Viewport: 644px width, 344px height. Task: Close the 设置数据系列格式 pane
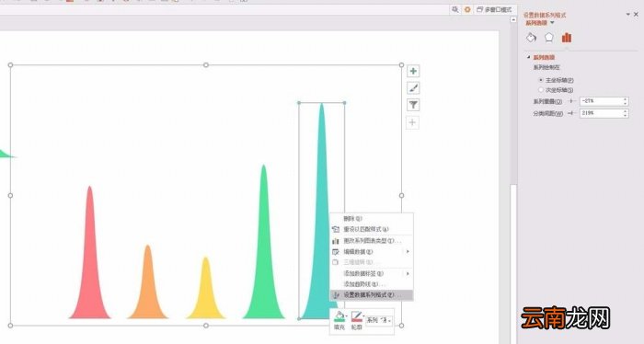(x=637, y=15)
